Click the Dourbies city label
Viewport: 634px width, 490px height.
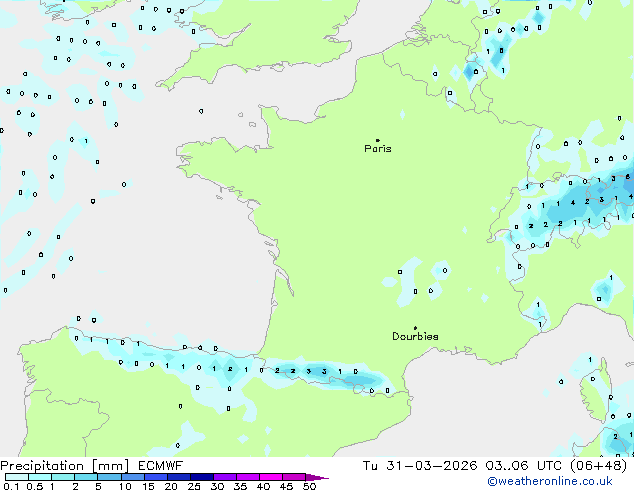click(x=415, y=336)
